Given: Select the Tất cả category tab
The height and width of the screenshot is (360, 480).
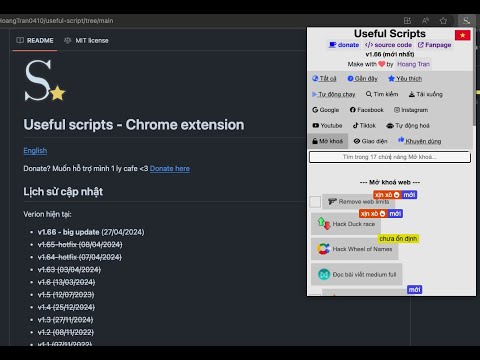Looking at the screenshot, I should (x=324, y=79).
